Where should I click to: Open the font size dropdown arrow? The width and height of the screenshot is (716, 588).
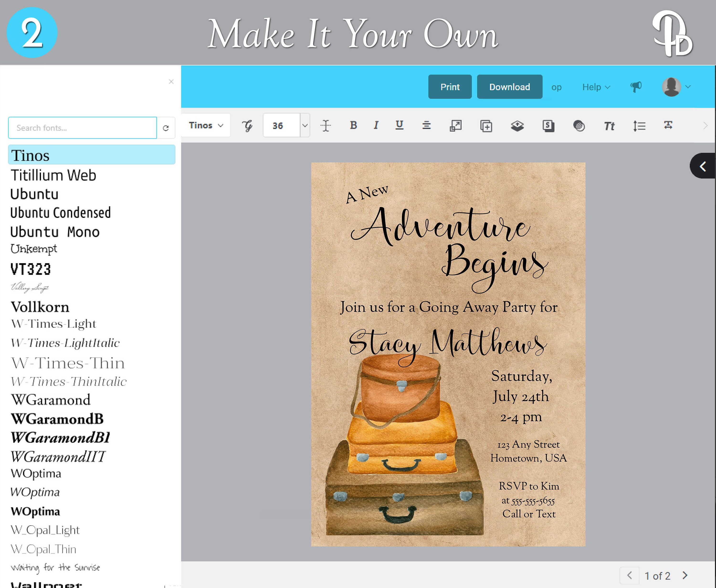point(305,125)
